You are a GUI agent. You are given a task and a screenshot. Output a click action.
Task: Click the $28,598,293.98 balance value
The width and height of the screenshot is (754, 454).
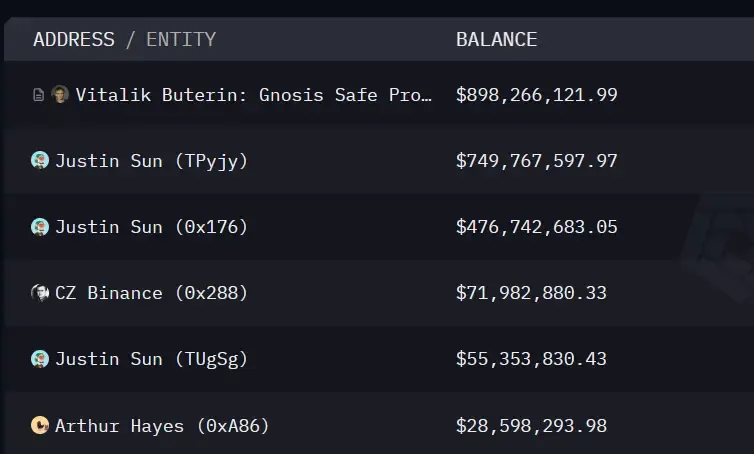tap(531, 425)
